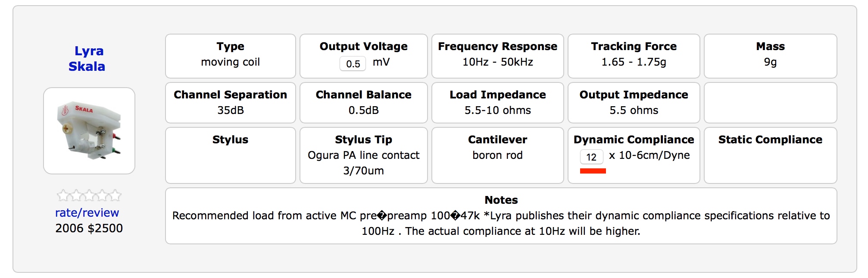Click the Type heading
This screenshot has height=278, width=868.
click(230, 46)
